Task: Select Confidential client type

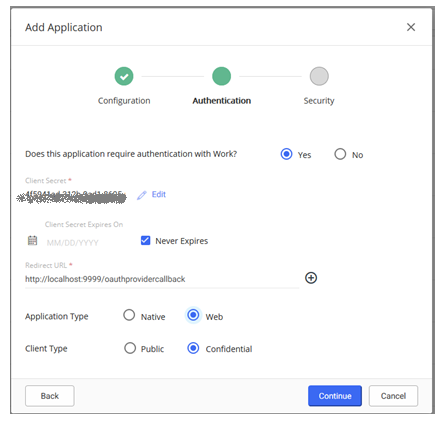Action: (193, 348)
